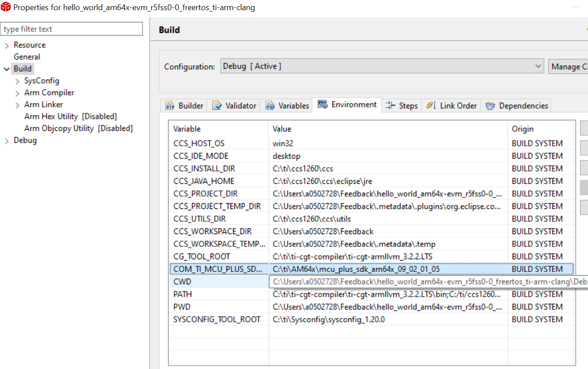Expand the Arm Compiler node arrow
Screen dimensions: 588x369
pyautogui.click(x=17, y=93)
